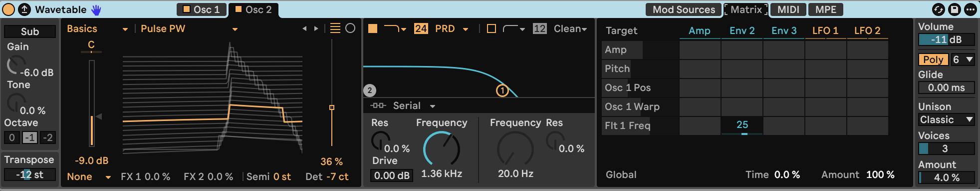Toggle Filter 2 on/off square

pyautogui.click(x=491, y=28)
